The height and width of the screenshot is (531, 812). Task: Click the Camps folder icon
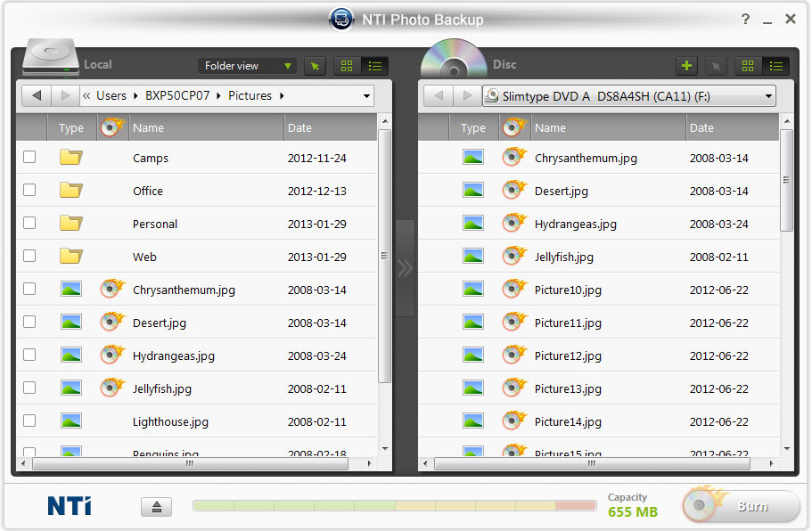click(71, 158)
